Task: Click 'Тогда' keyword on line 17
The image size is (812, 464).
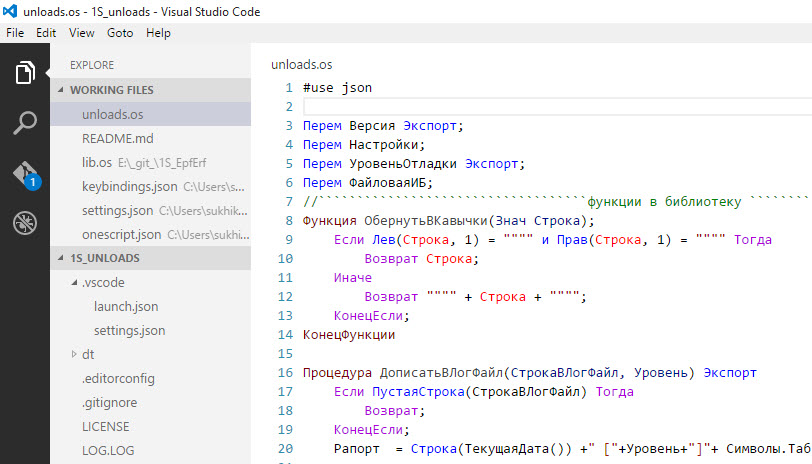Action: [x=615, y=392]
